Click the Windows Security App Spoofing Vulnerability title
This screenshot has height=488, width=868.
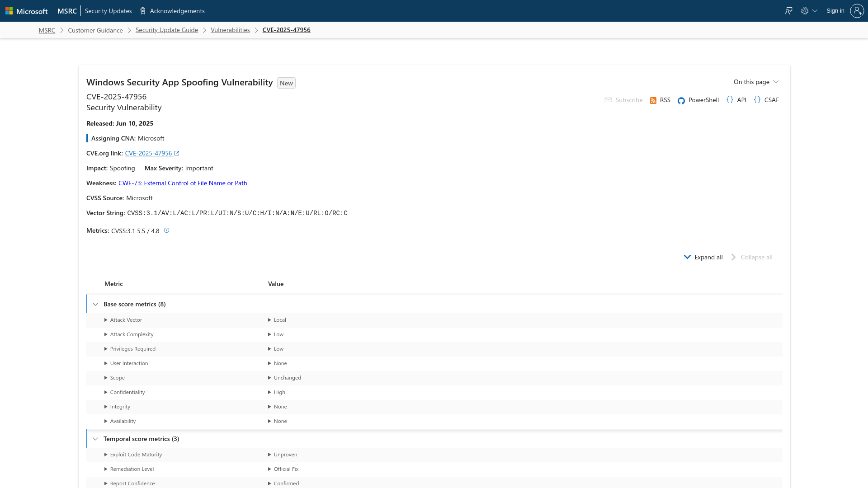point(179,82)
